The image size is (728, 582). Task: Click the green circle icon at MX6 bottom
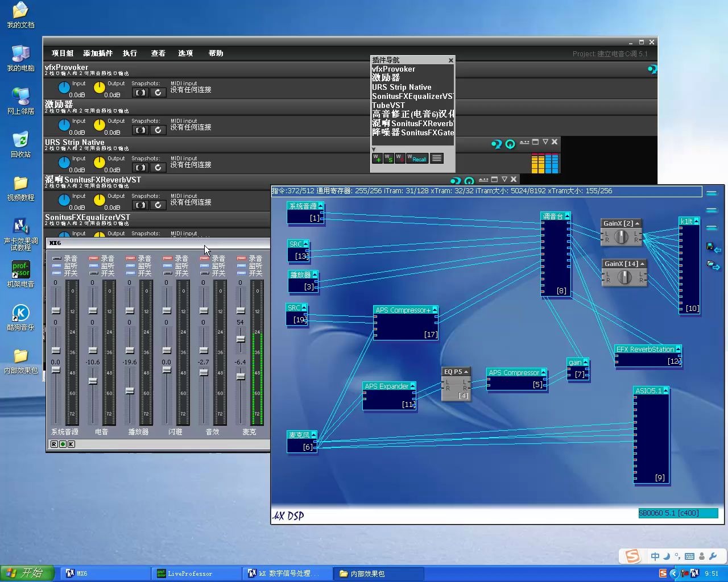point(63,444)
